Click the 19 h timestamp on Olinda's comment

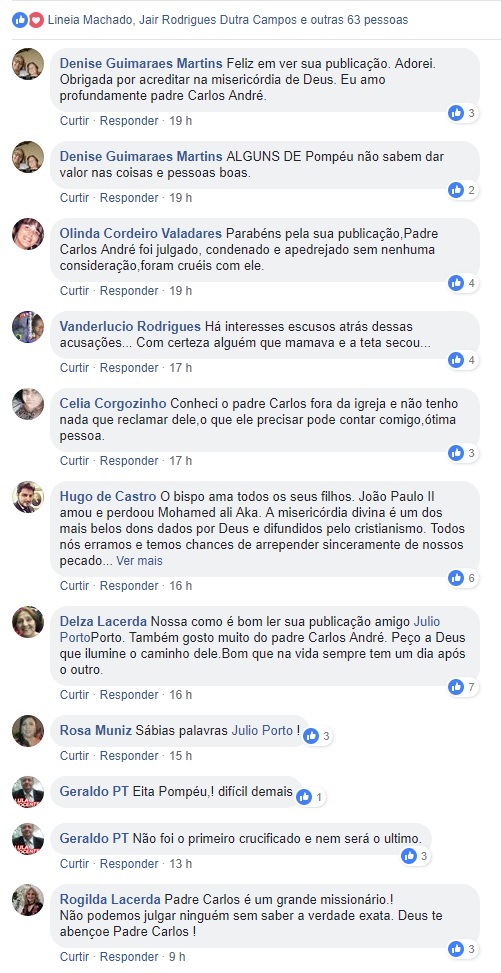(x=181, y=290)
